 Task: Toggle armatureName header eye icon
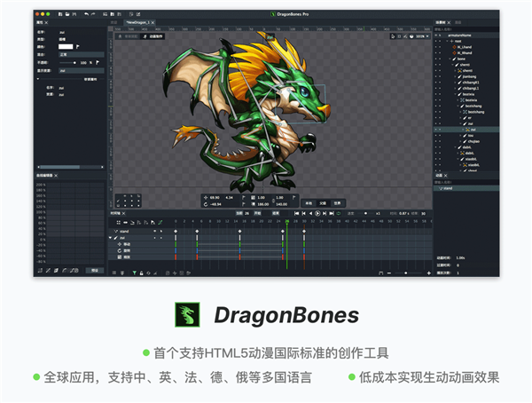pyautogui.click(x=436, y=35)
